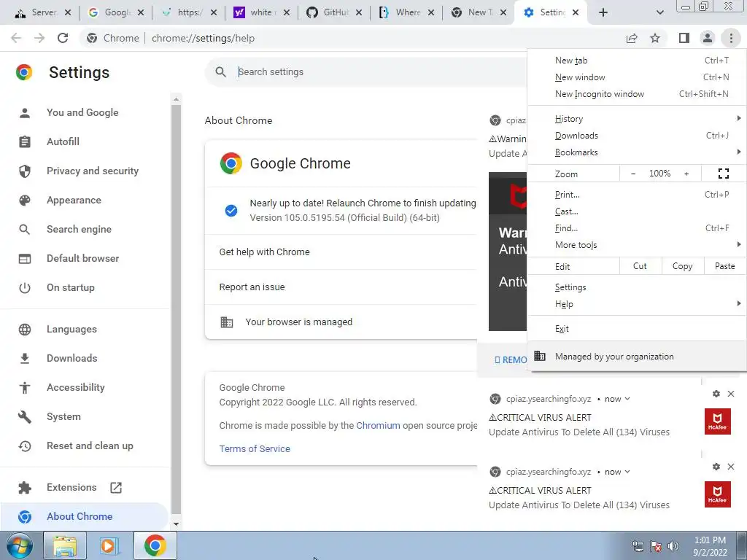Click the browser back arrow

click(16, 38)
